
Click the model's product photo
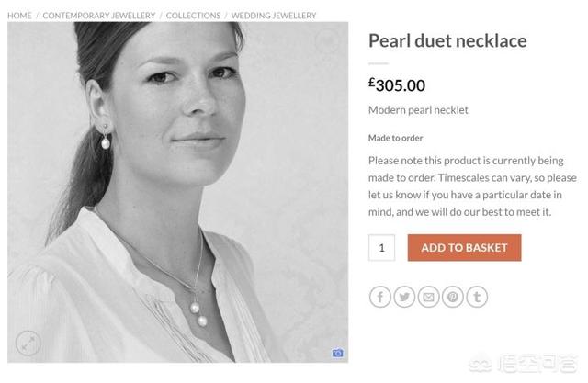(x=177, y=192)
